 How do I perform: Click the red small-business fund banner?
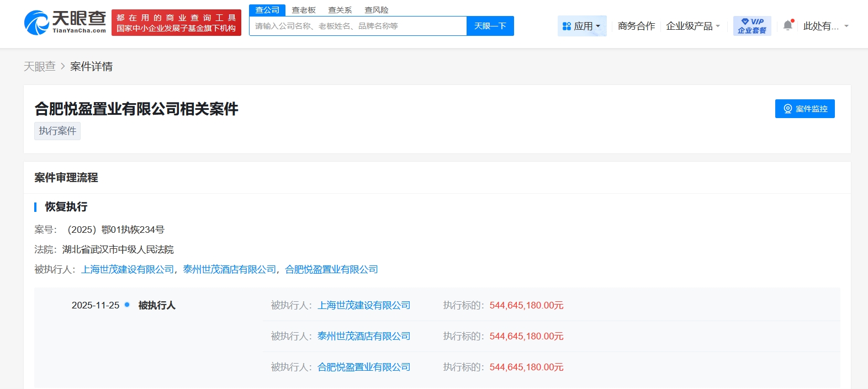pyautogui.click(x=176, y=23)
